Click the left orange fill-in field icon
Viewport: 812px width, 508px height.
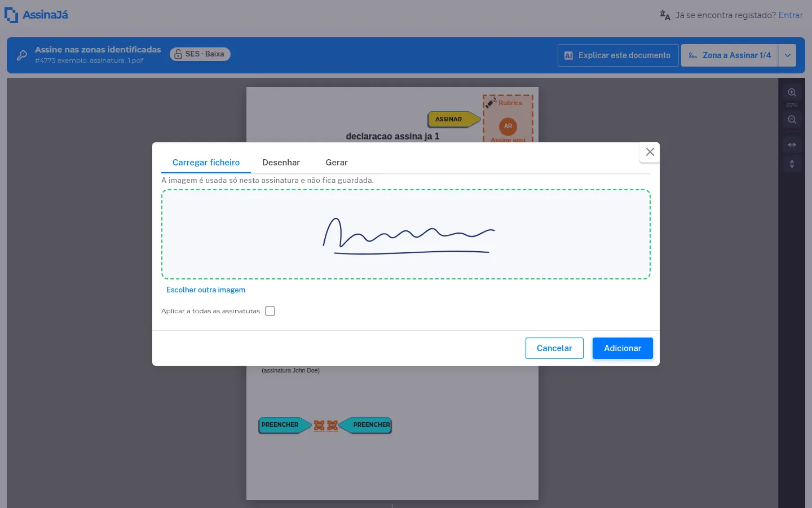point(319,425)
